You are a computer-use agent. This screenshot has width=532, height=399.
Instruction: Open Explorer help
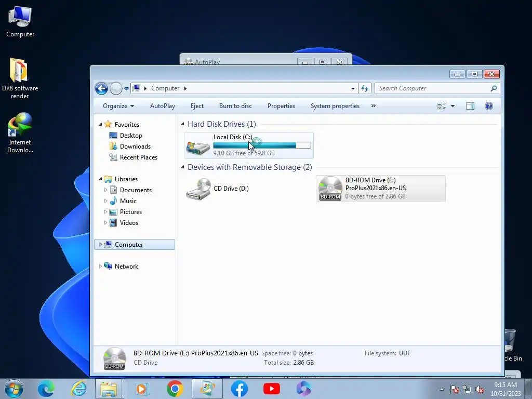(488, 106)
